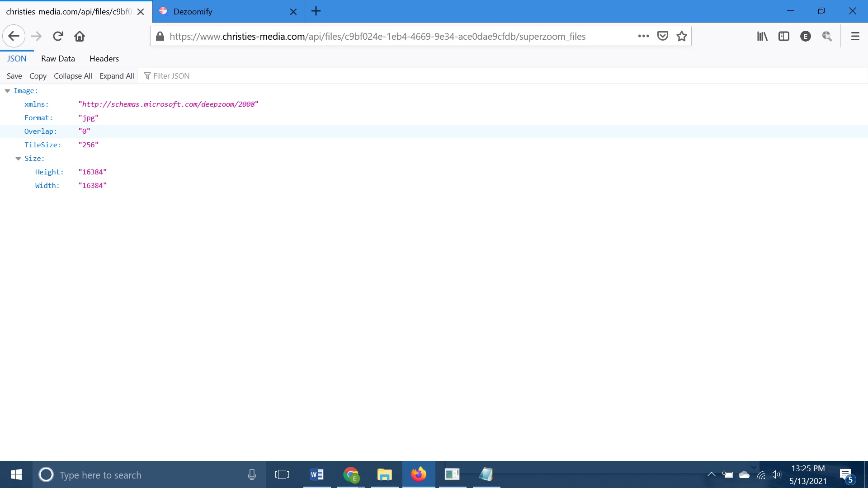The image size is (868, 488).
Task: Save the page to Pocket
Action: (x=662, y=36)
